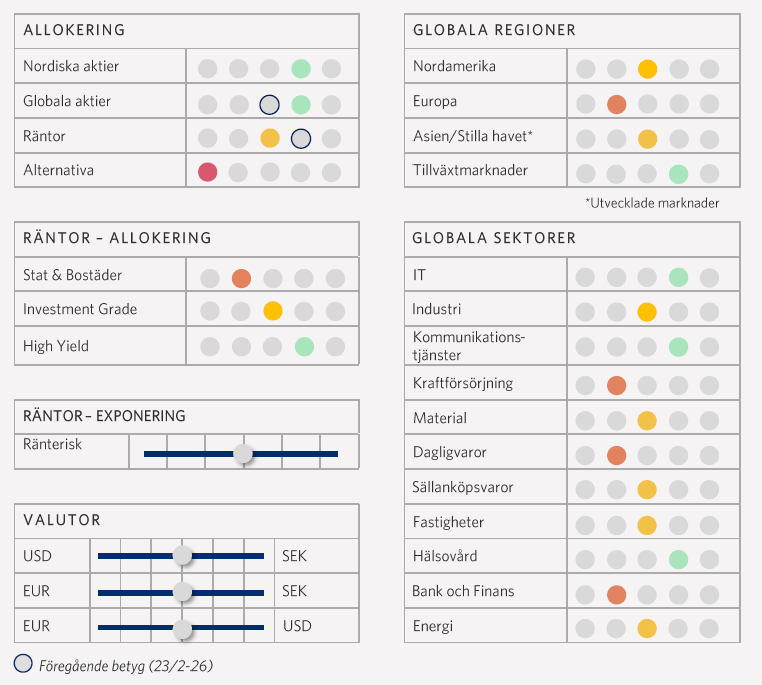Click the green dot for Nordiska aktier
762x685 pixels.
pos(300,69)
